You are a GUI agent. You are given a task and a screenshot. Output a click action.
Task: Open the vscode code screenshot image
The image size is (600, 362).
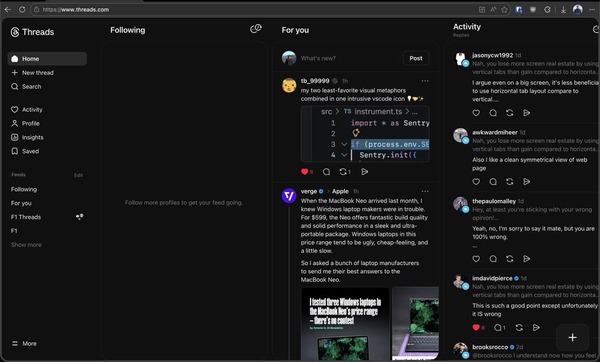[365, 134]
